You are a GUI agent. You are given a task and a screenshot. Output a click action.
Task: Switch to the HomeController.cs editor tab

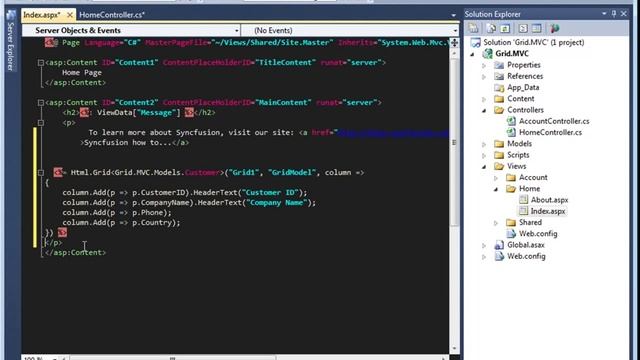(112, 15)
